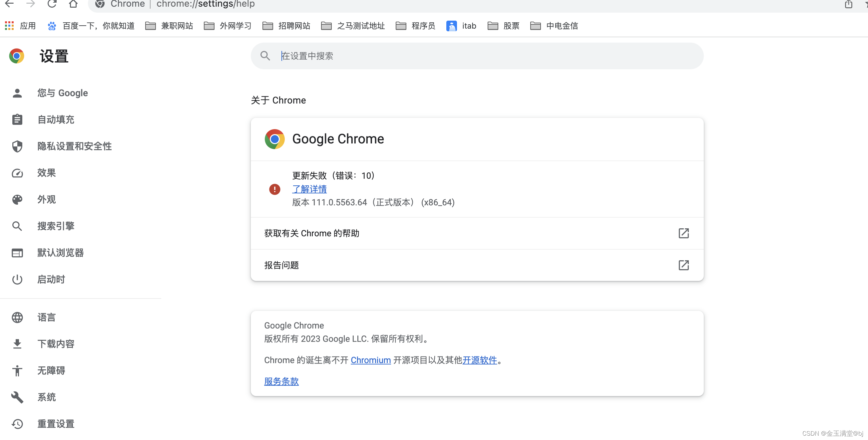Select the shield icon for 隐私设置和安全性
This screenshot has height=440, width=868.
tap(17, 146)
